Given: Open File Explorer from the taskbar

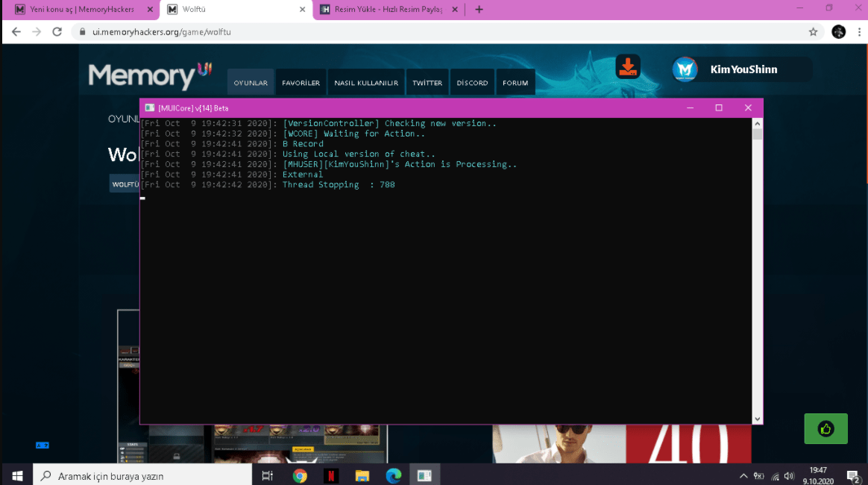Looking at the screenshot, I should (362, 475).
